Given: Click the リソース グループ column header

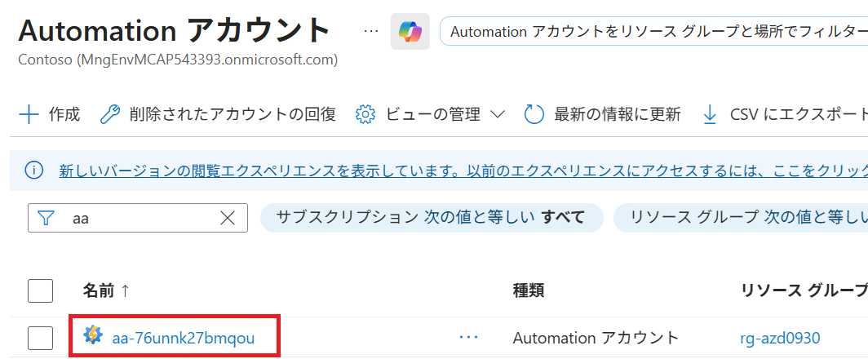Looking at the screenshot, I should point(804,290).
